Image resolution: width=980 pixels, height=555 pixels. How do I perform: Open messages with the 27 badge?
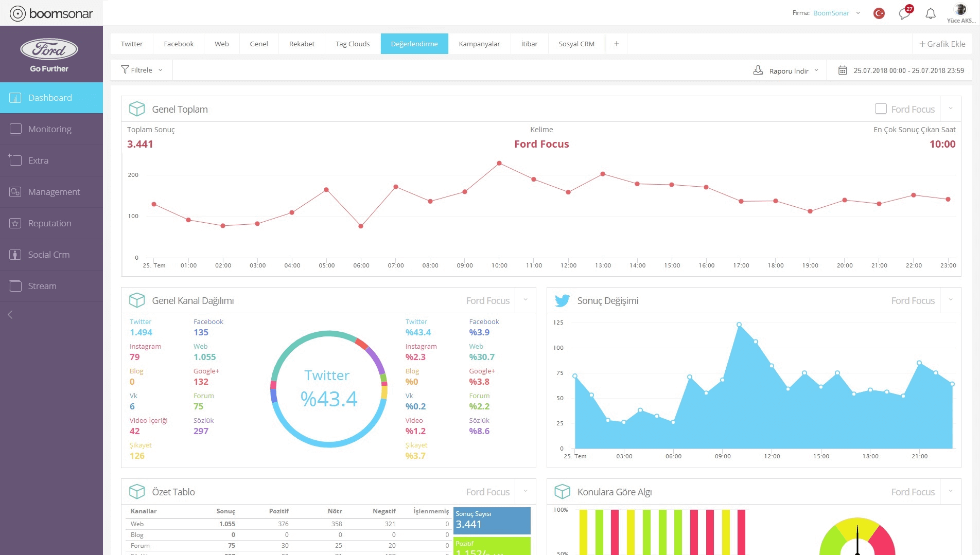(905, 13)
